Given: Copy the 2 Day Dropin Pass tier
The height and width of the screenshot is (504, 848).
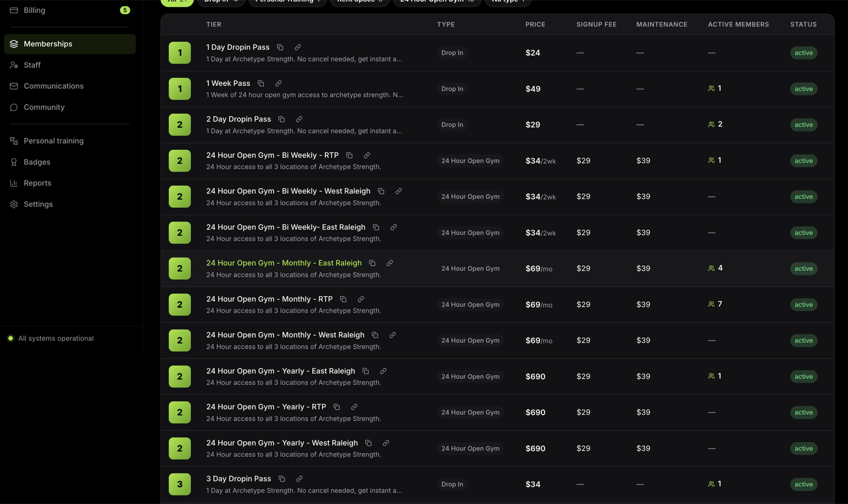Looking at the screenshot, I should coord(281,119).
